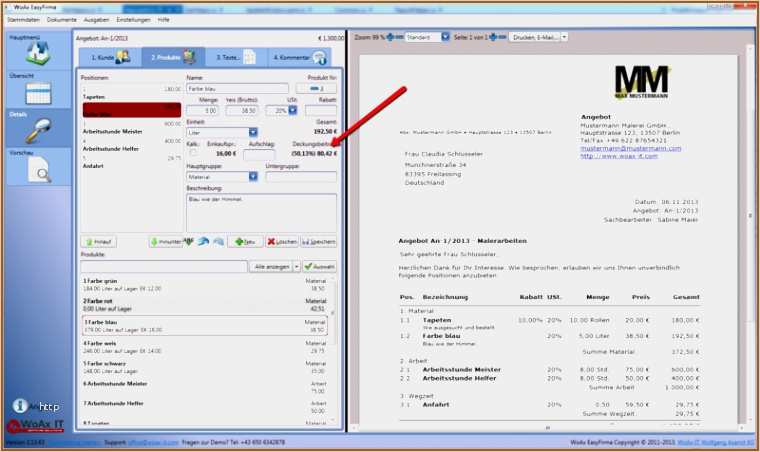Switch to the 1. Kunde tab
Image resolution: width=760 pixels, height=452 pixels.
pos(109,57)
